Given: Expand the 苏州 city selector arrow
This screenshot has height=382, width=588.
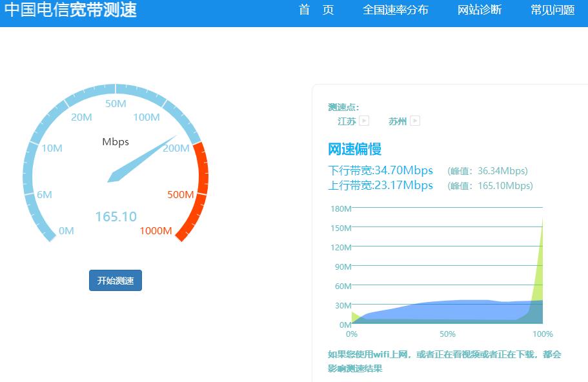Looking at the screenshot, I should [x=415, y=121].
